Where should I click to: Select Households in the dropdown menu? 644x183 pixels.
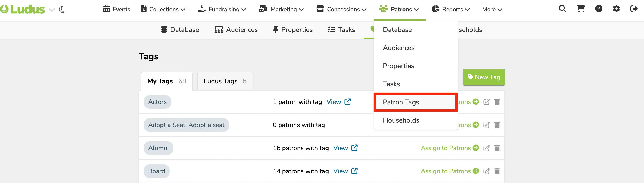point(416,120)
